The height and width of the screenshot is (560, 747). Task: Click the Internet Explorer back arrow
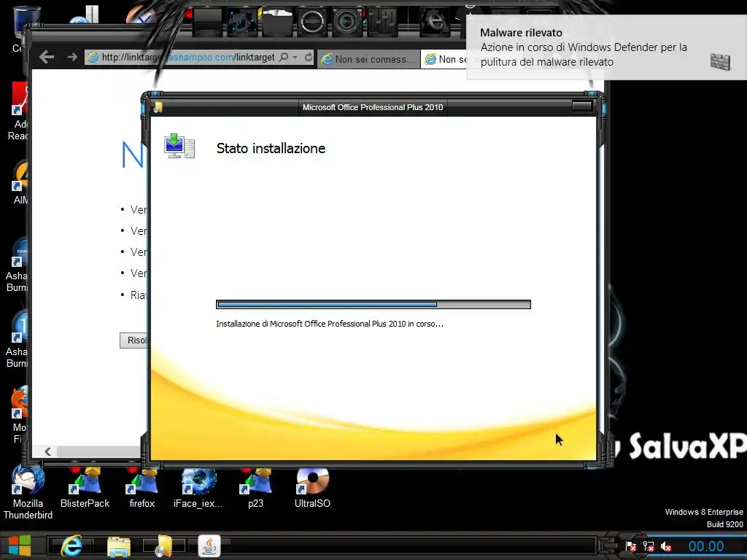click(x=47, y=57)
